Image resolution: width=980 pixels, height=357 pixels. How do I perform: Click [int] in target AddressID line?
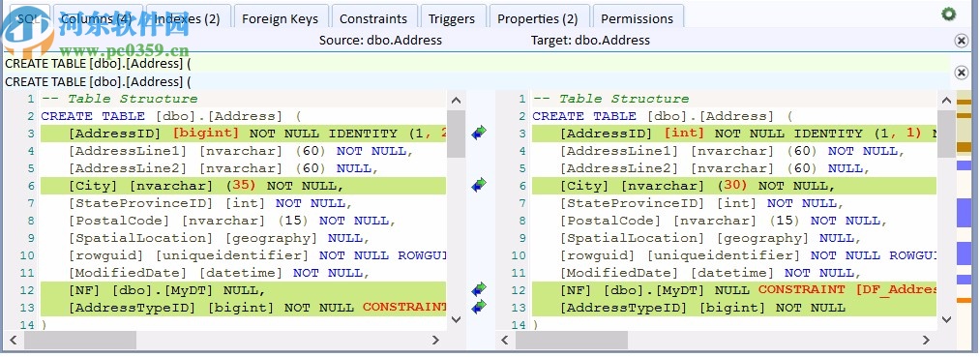pyautogui.click(x=684, y=134)
